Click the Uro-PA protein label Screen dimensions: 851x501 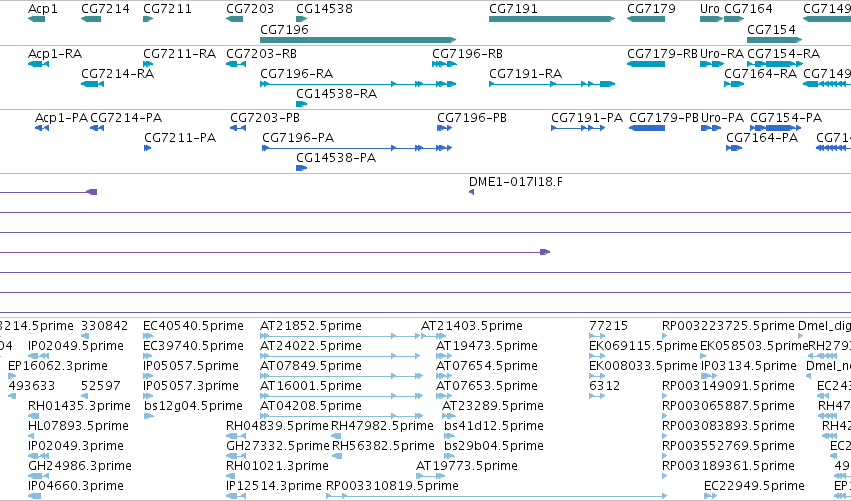point(722,118)
